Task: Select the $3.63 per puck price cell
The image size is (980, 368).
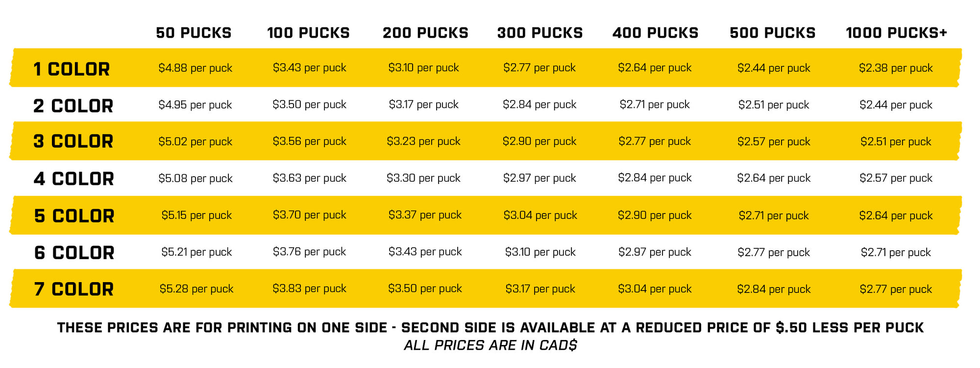Action: (x=309, y=178)
